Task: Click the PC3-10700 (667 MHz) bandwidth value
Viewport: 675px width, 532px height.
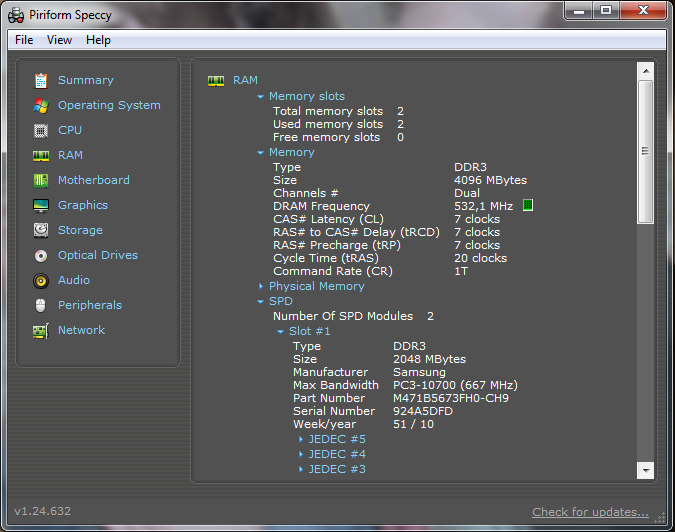Action: pos(455,385)
